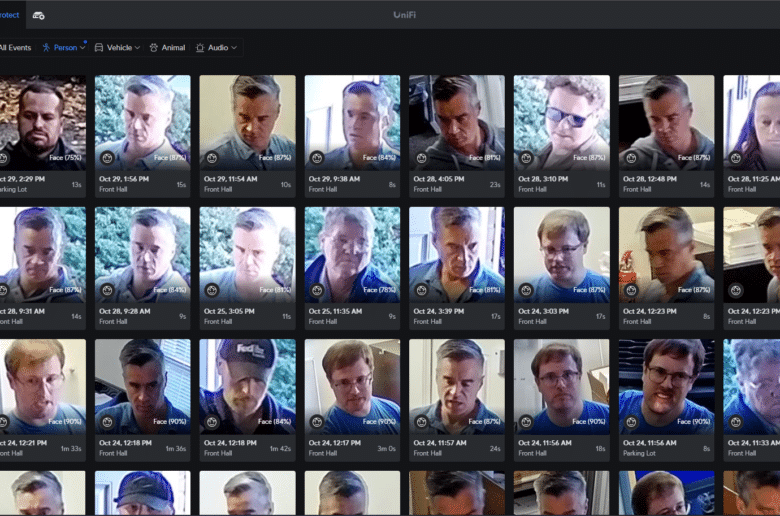
Task: Click face icon on the 1m 36s card
Action: [x=107, y=422]
